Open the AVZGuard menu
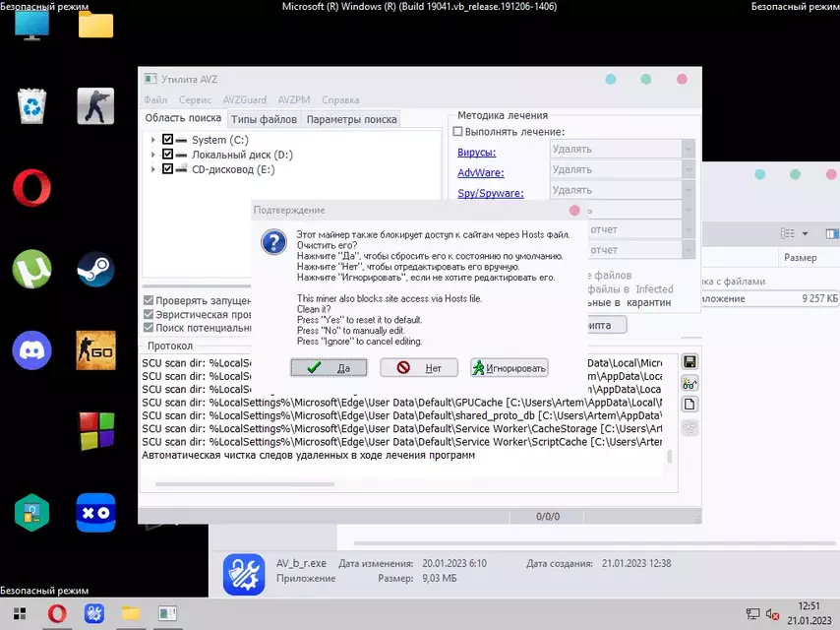 (x=244, y=99)
